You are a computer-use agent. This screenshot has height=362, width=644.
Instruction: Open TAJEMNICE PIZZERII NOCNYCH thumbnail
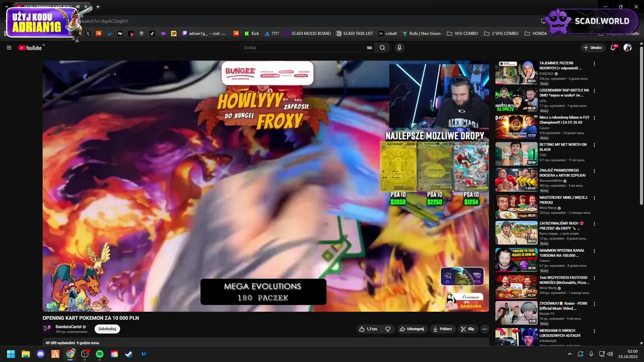516,72
